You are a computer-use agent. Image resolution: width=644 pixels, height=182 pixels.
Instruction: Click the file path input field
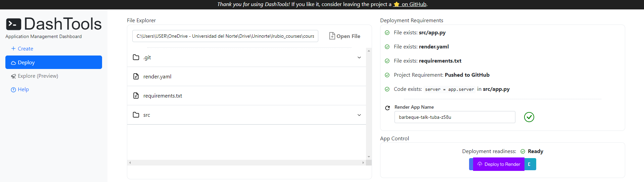point(225,36)
